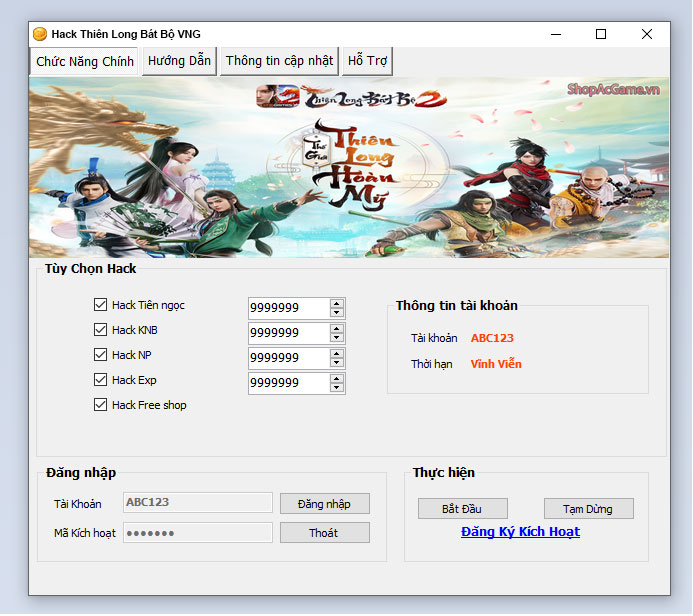693x616 pixels.
Task: Disable the Hack Exp checkbox
Action: coord(100,380)
